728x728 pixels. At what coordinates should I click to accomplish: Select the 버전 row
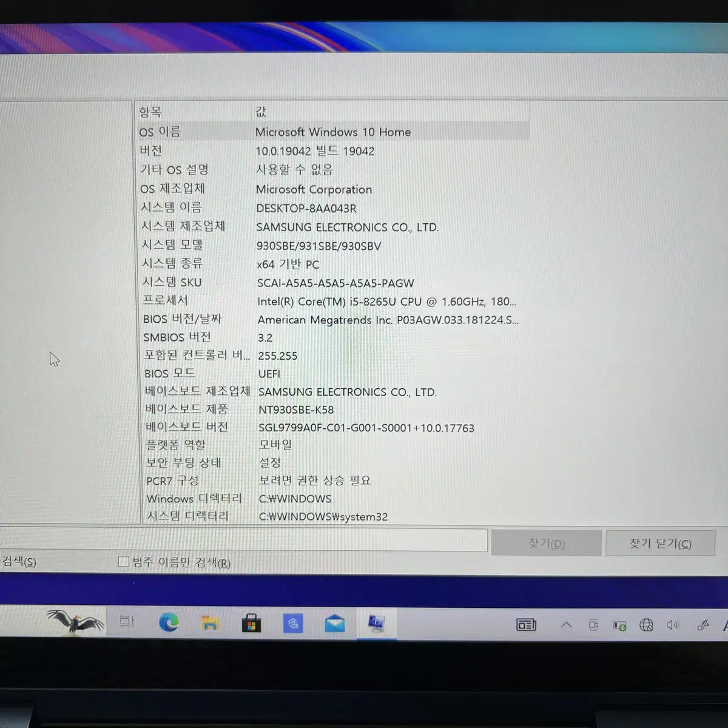(333, 150)
